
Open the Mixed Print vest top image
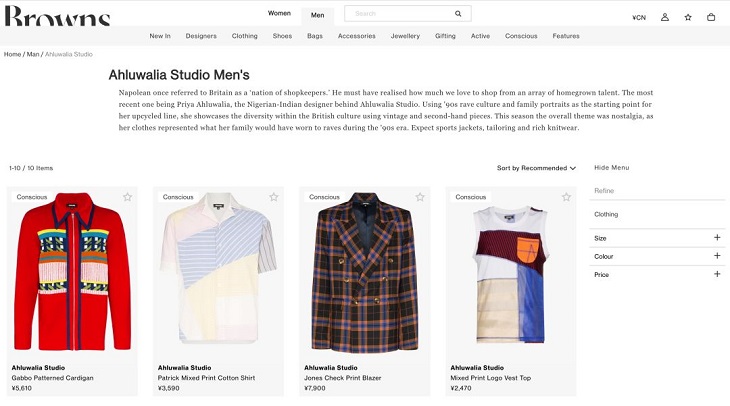511,275
